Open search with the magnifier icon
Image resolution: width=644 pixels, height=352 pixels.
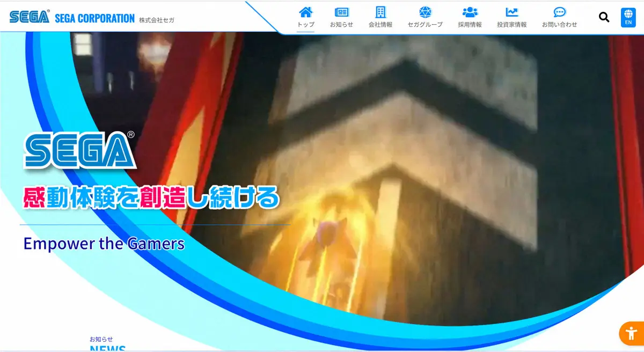(x=604, y=17)
